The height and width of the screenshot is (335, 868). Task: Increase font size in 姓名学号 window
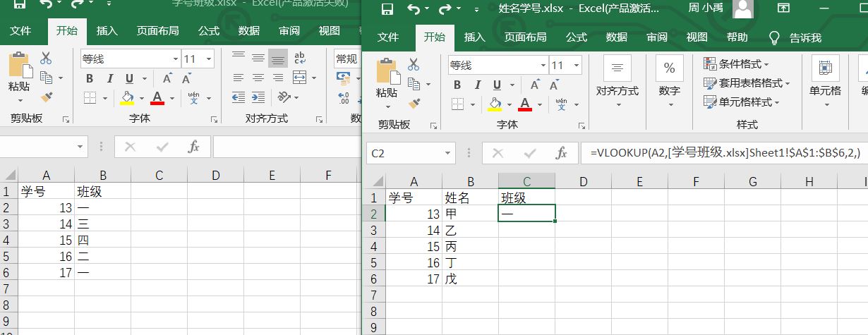[x=535, y=85]
